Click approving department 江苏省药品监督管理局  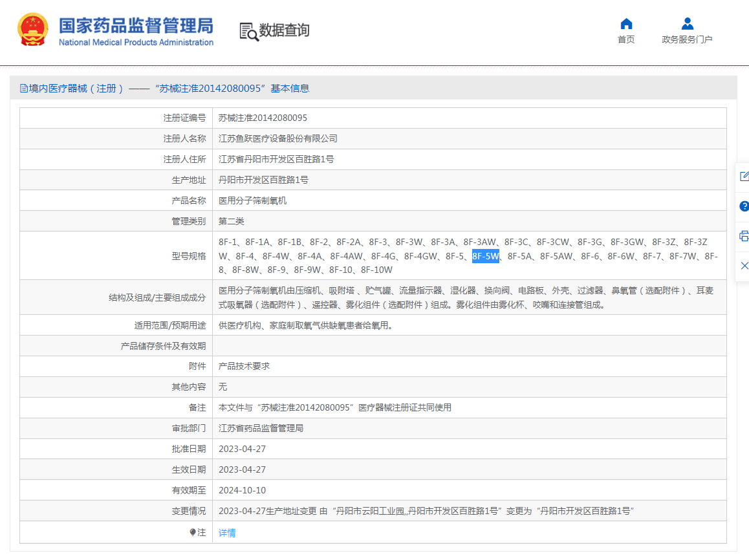pyautogui.click(x=261, y=428)
